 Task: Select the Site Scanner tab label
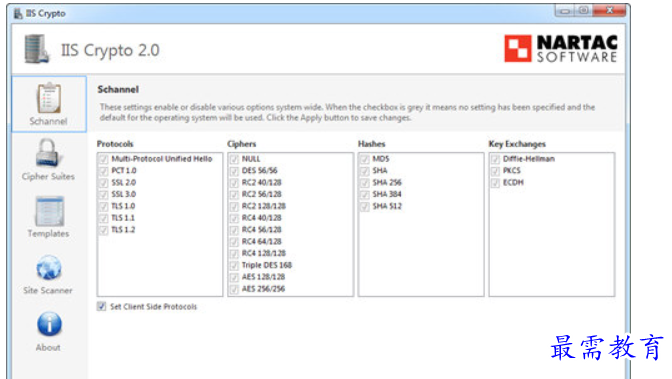pyautogui.click(x=48, y=291)
